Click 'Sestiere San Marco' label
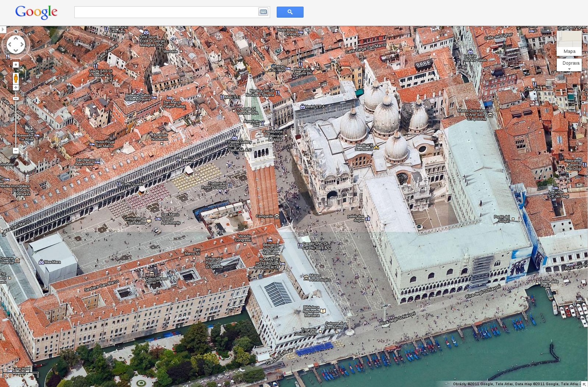The image size is (588, 387). [102, 286]
